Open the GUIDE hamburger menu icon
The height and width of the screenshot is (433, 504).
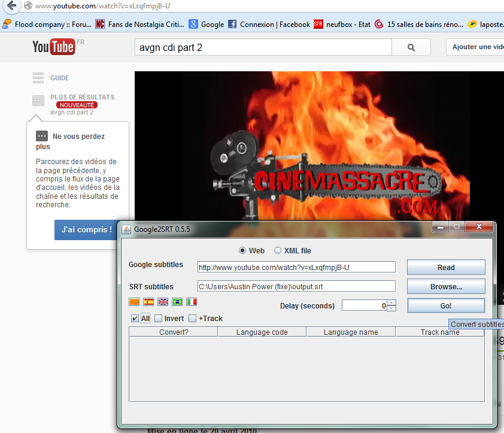tap(38, 78)
